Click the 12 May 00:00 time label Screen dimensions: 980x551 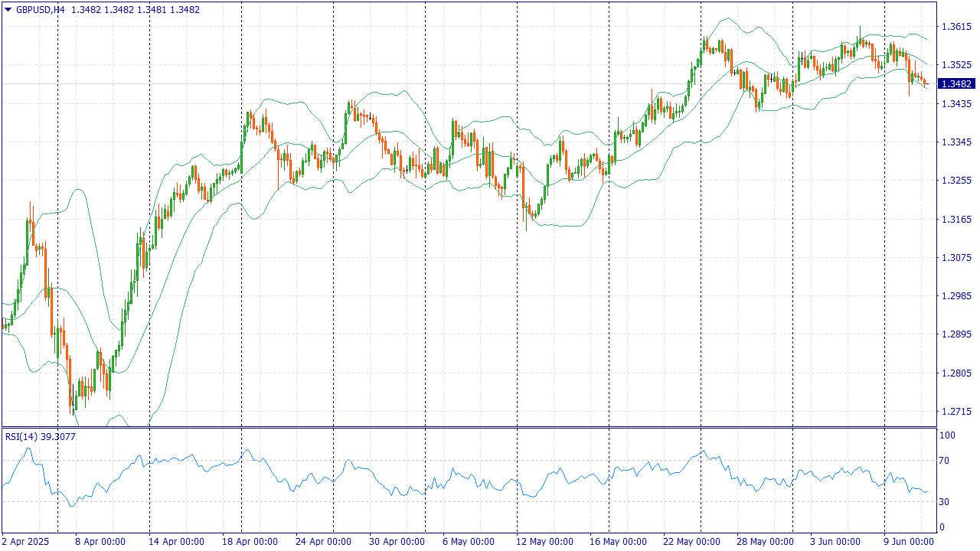(x=544, y=542)
